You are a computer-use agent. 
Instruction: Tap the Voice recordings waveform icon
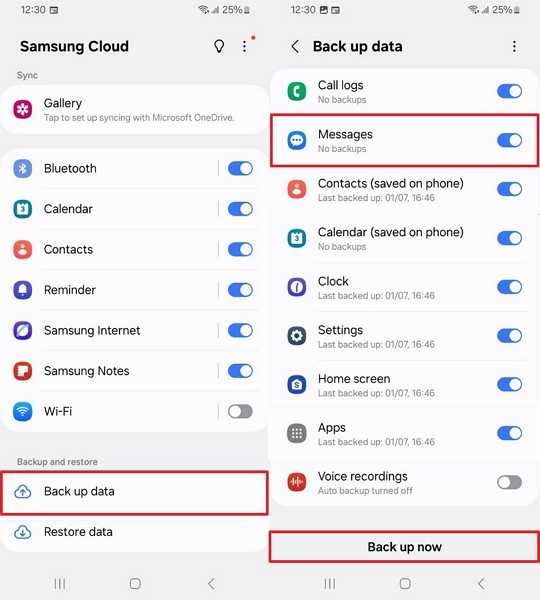coord(297,483)
